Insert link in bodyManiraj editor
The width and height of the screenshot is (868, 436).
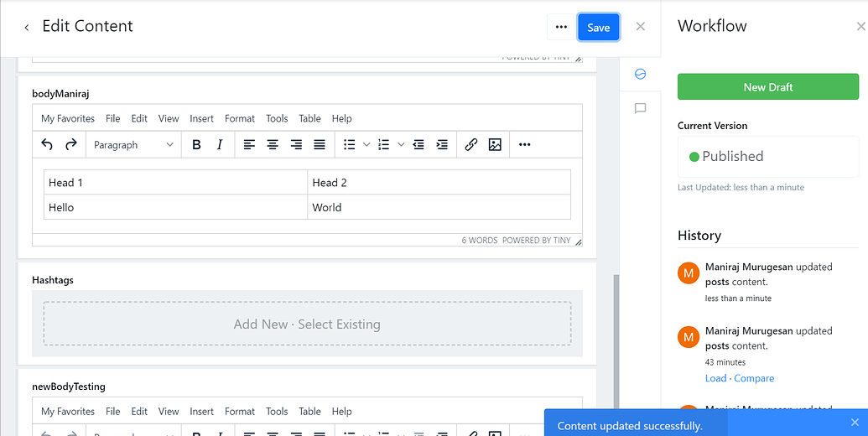pos(471,145)
